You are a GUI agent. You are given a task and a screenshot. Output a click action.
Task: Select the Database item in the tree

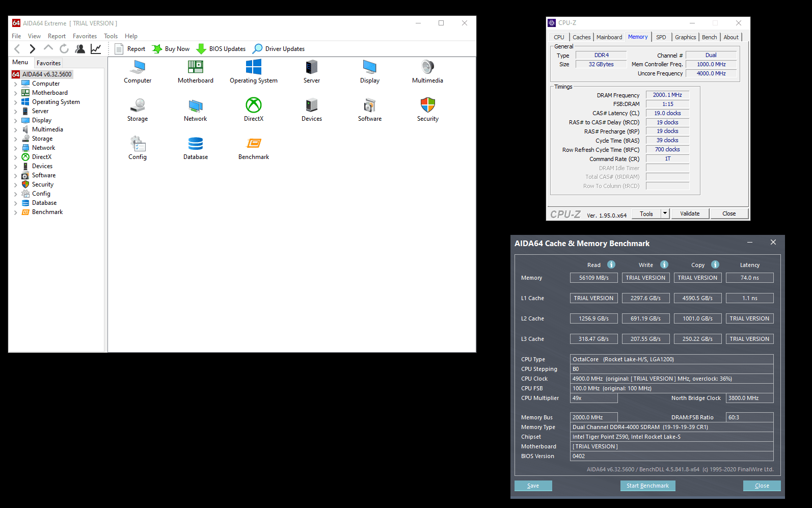[x=44, y=203]
